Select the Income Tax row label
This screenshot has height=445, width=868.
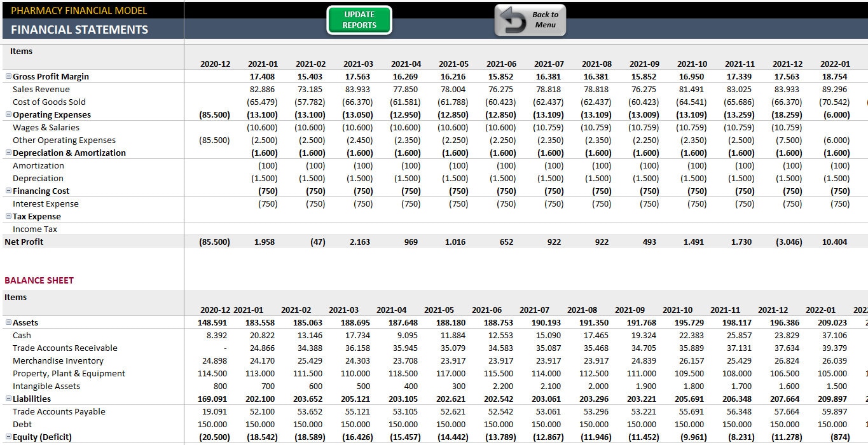tap(36, 229)
